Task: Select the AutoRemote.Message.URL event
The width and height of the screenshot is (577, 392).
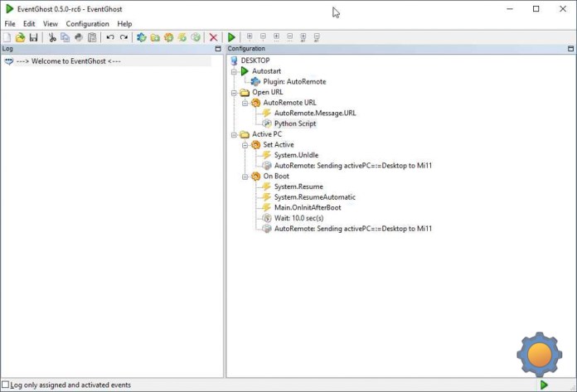Action: tap(315, 114)
